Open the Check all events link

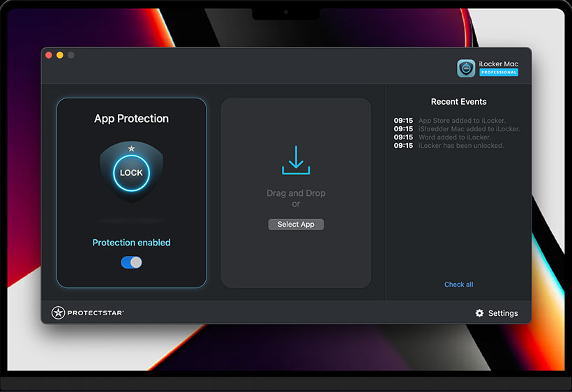pyautogui.click(x=458, y=285)
